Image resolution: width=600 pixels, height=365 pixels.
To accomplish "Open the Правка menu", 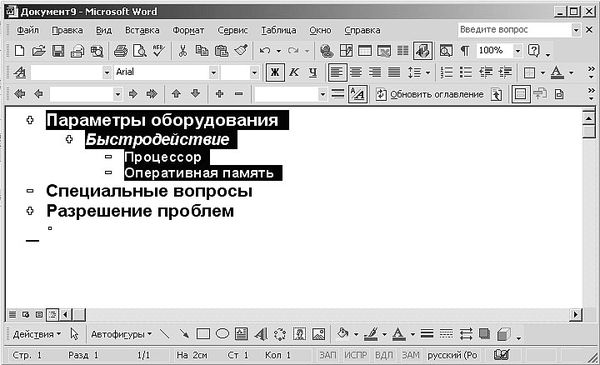I will (67, 30).
